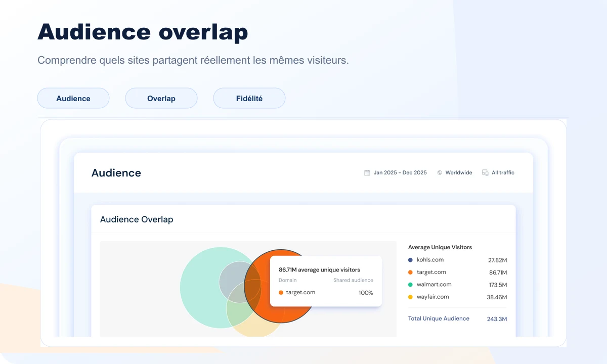
Task: Click the Audience Overlap card title
Action: [x=137, y=219]
